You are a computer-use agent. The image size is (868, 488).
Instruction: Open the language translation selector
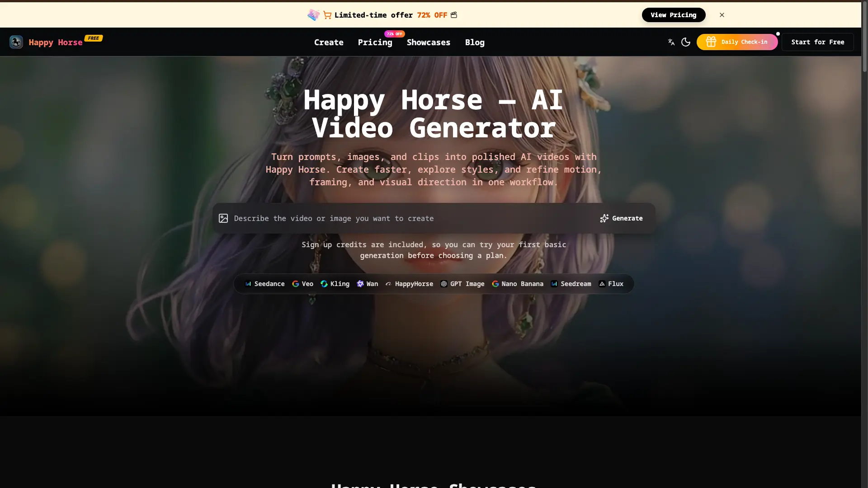point(671,42)
